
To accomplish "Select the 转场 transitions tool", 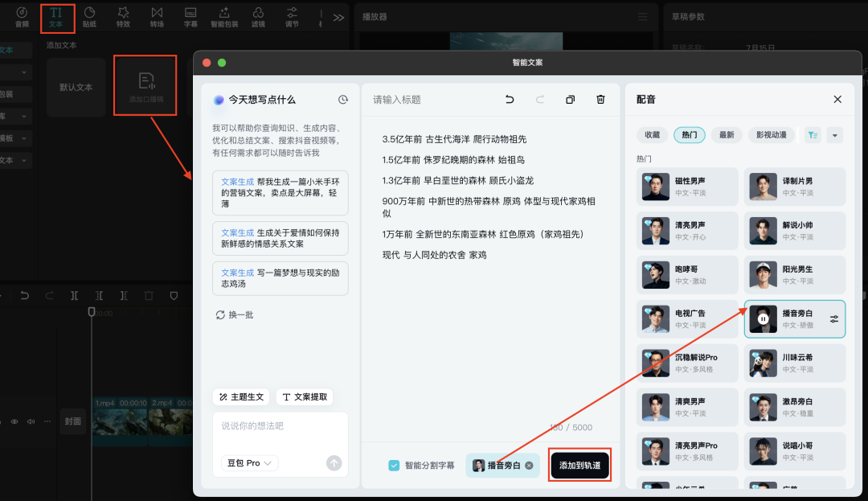I will pyautogui.click(x=157, y=16).
